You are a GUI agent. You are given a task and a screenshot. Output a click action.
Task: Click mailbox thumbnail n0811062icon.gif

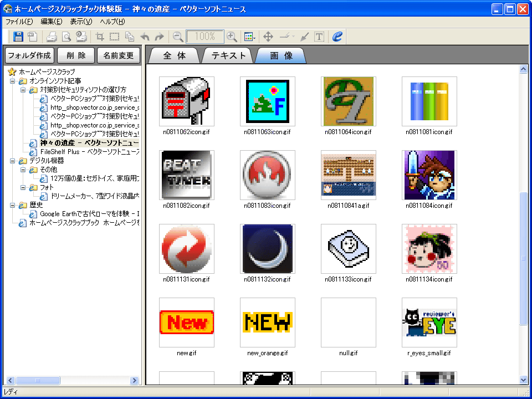(187, 101)
